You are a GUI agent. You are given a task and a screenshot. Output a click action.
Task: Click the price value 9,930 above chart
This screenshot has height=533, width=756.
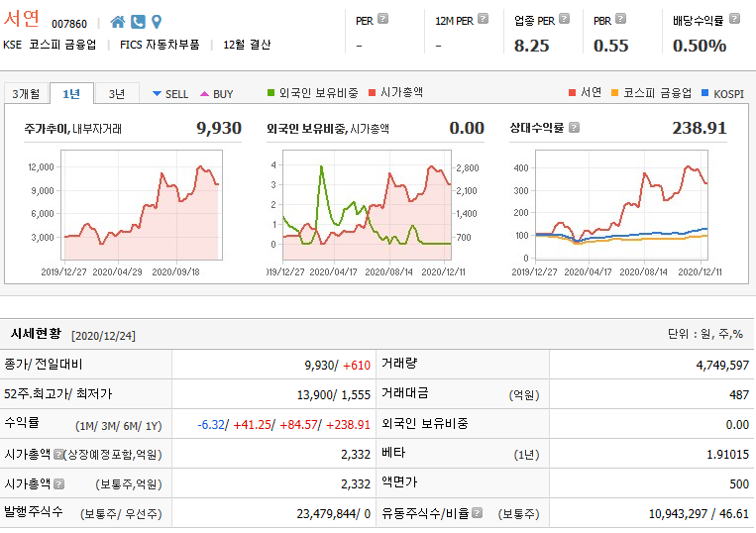(219, 128)
